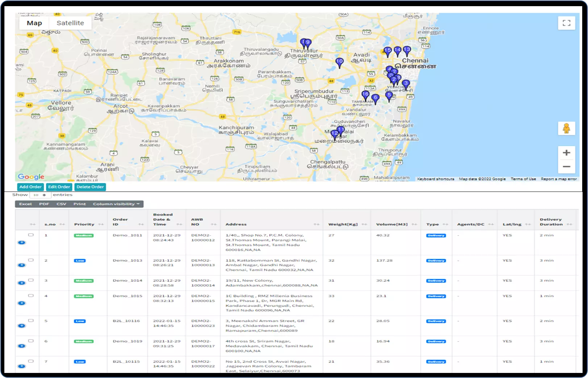Open Terms of Use link
This screenshot has width=588, height=378.
click(523, 179)
